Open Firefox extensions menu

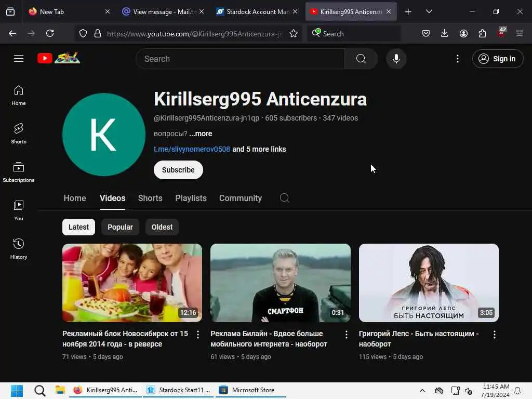482,33
